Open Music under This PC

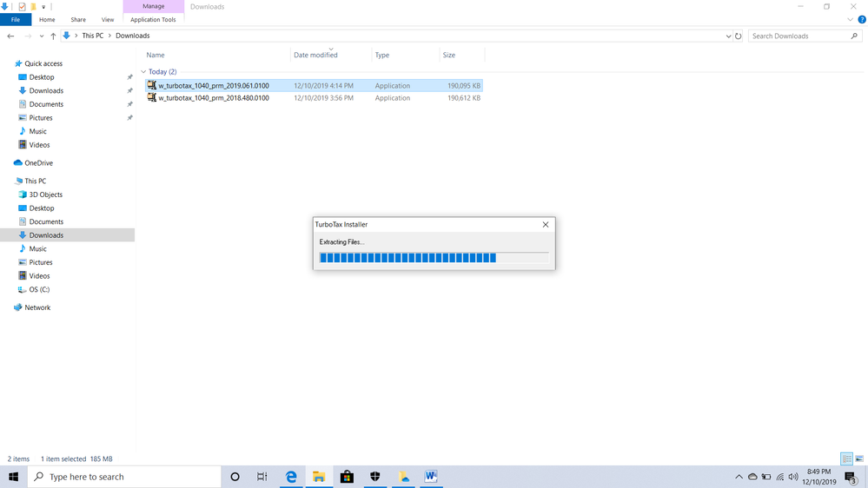pyautogui.click(x=37, y=249)
